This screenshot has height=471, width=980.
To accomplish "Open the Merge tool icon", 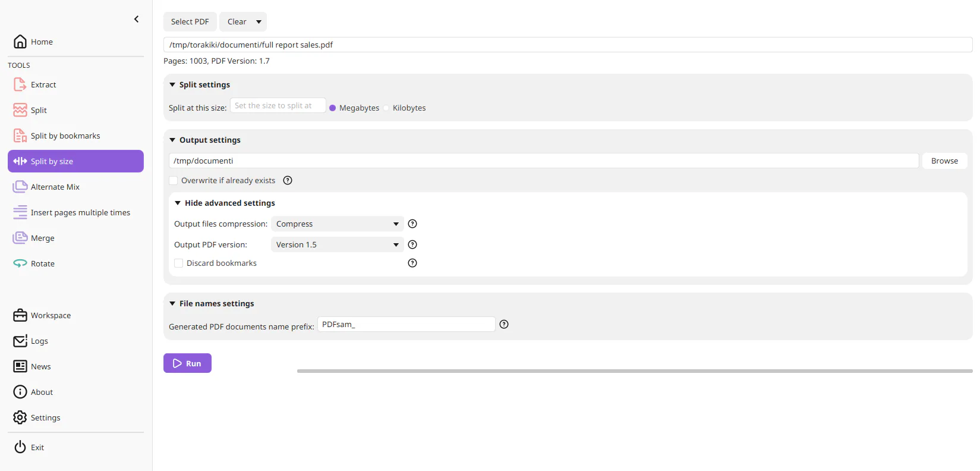I will [x=20, y=238].
